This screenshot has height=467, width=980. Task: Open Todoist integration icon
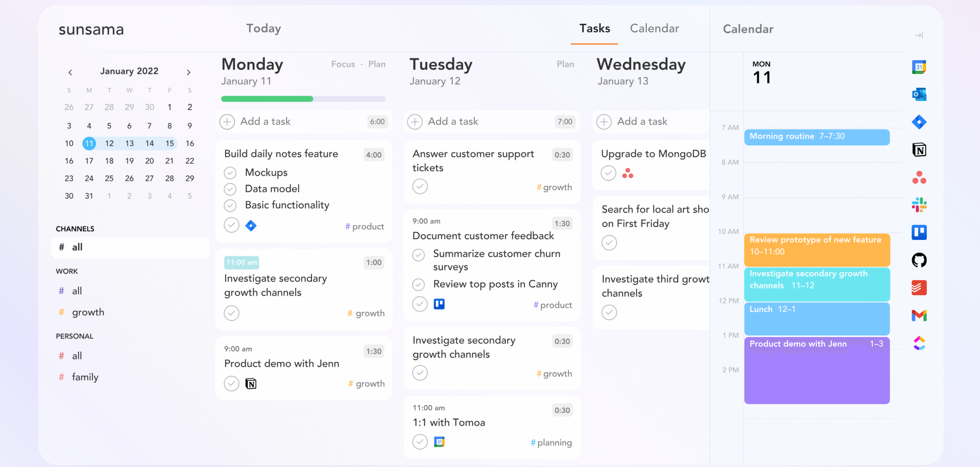click(919, 288)
